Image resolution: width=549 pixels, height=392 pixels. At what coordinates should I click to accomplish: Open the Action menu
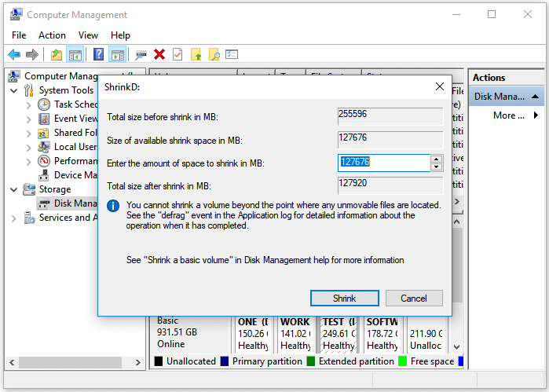pos(52,35)
